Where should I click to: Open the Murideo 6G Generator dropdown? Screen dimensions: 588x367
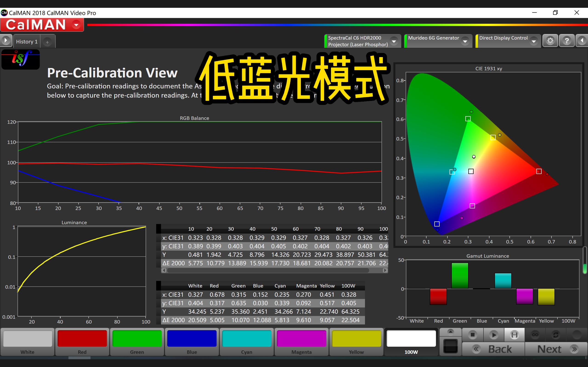click(x=465, y=41)
